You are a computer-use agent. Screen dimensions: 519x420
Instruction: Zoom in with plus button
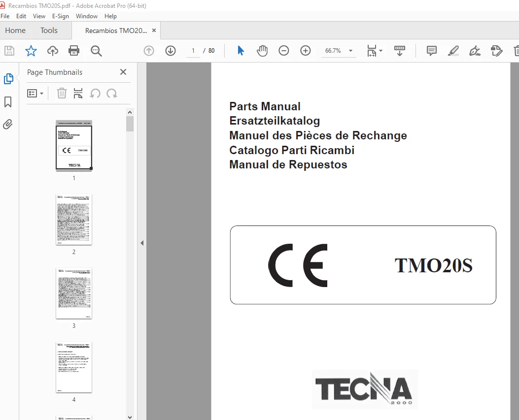305,51
